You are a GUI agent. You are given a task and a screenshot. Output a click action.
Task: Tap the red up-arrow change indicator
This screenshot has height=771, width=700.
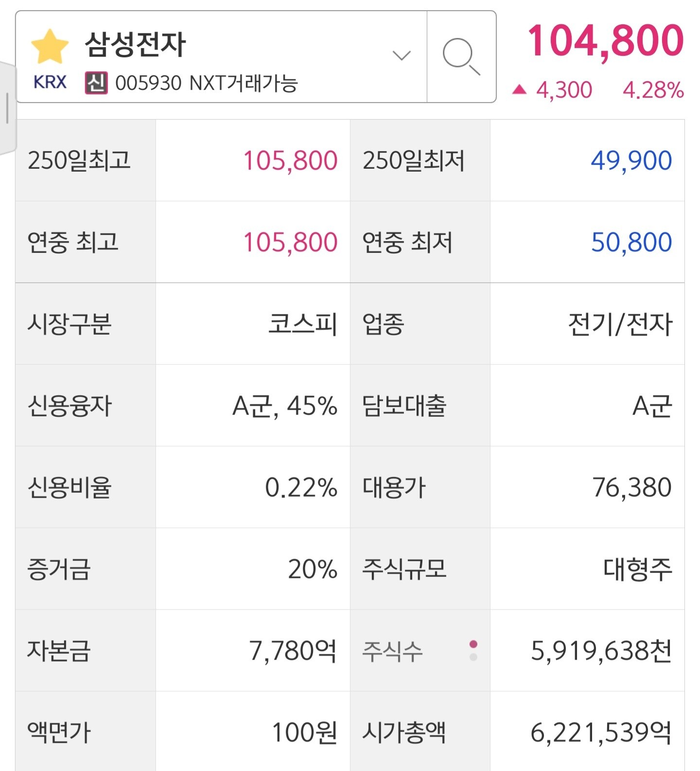point(519,90)
